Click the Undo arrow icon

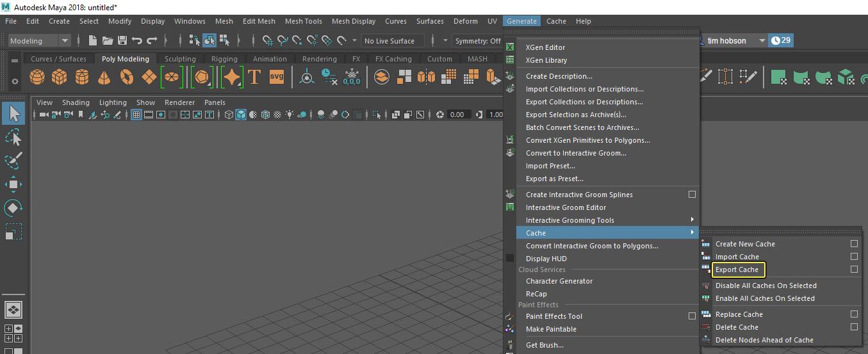(136, 40)
